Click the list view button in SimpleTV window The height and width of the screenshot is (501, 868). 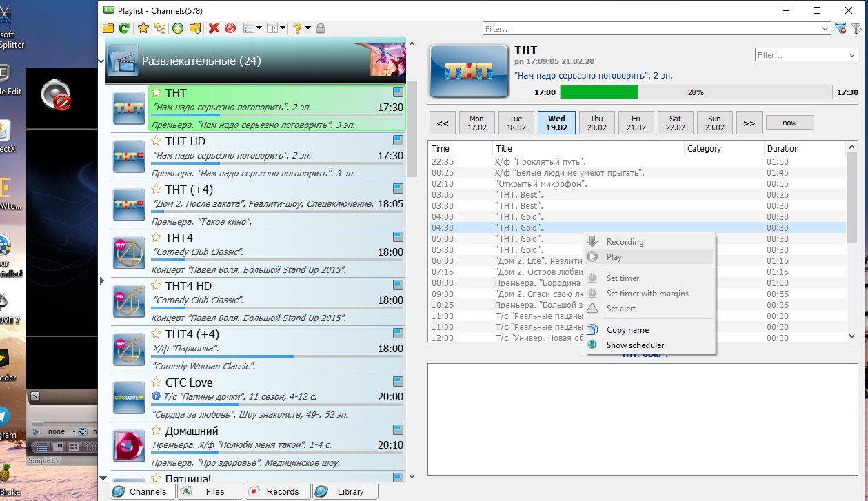(x=42, y=447)
